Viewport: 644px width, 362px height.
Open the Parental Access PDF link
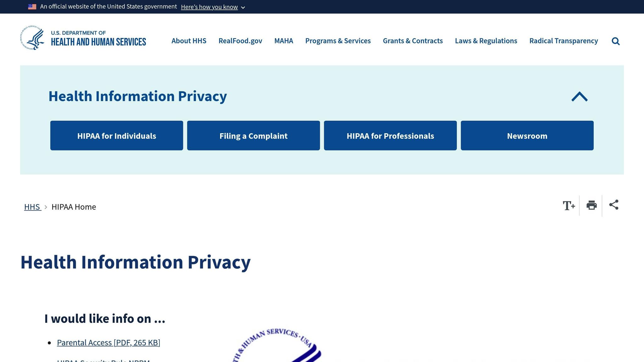coord(108,343)
